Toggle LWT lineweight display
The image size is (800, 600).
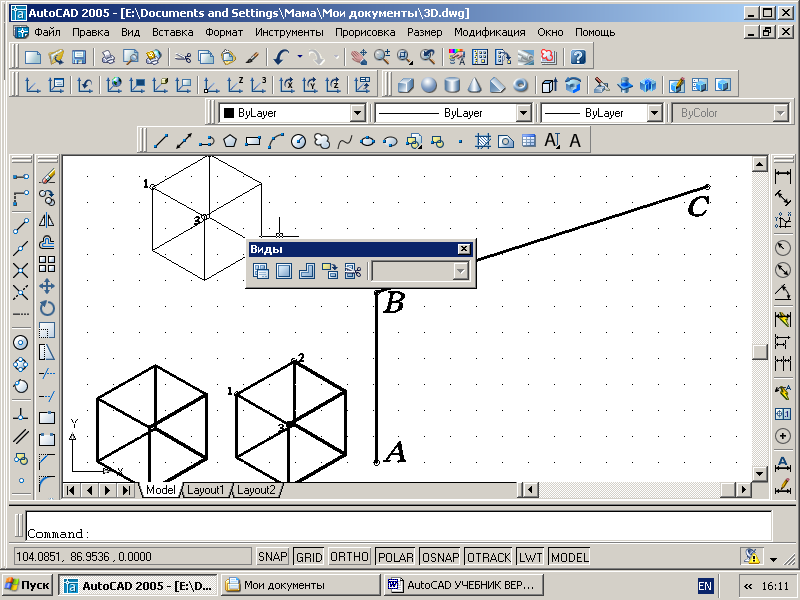click(x=531, y=557)
